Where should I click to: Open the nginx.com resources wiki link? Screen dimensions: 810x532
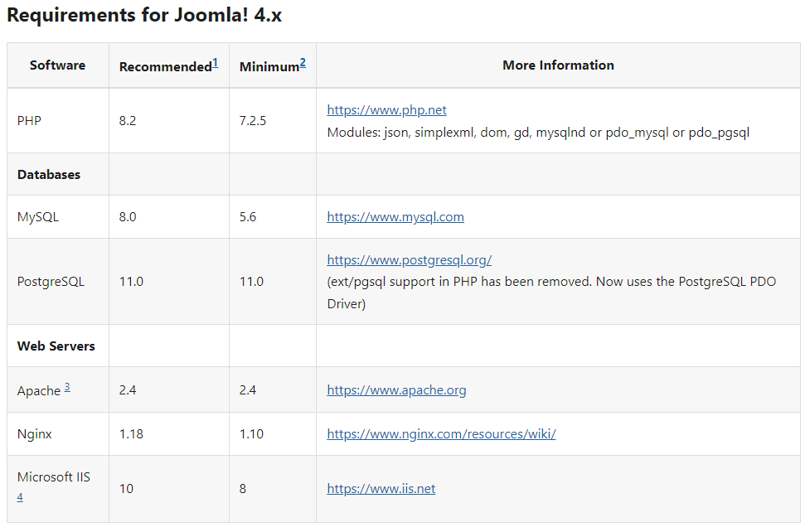click(x=441, y=434)
